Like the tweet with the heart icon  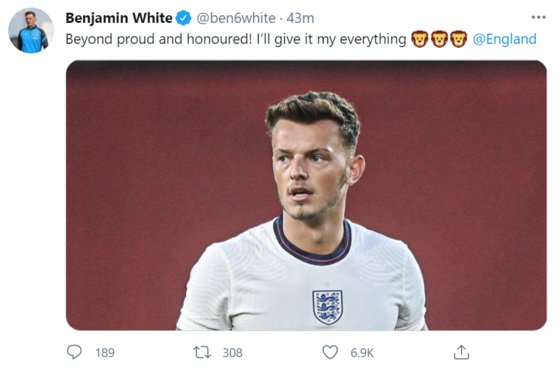point(330,352)
